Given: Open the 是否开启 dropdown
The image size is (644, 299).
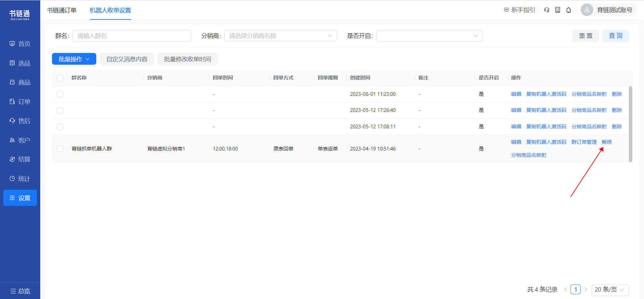Looking at the screenshot, I should [429, 36].
